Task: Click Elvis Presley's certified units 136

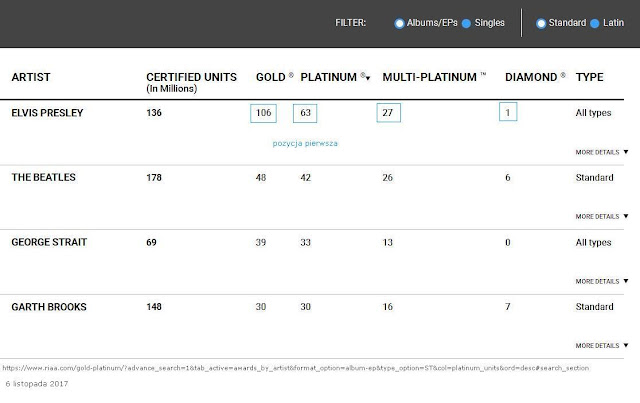Action: pos(154,113)
